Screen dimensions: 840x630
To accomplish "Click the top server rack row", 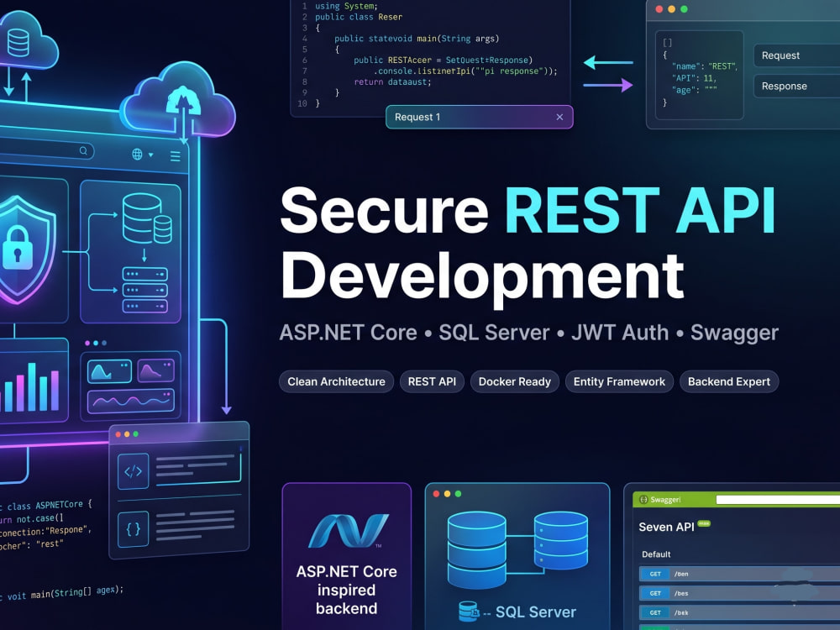I will [x=145, y=274].
